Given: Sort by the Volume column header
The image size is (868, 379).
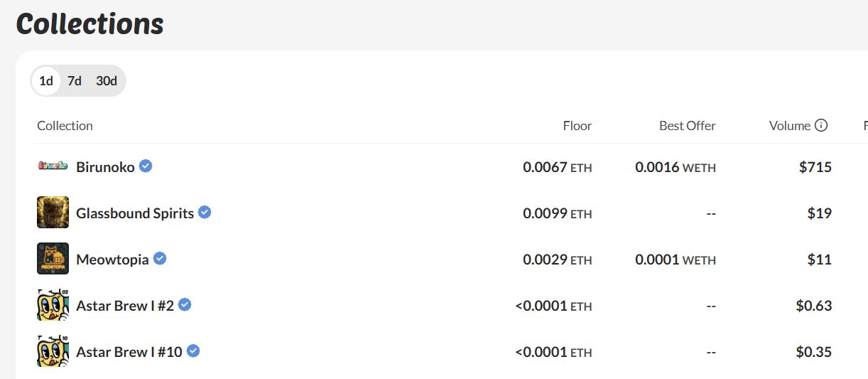Looking at the screenshot, I should [789, 126].
